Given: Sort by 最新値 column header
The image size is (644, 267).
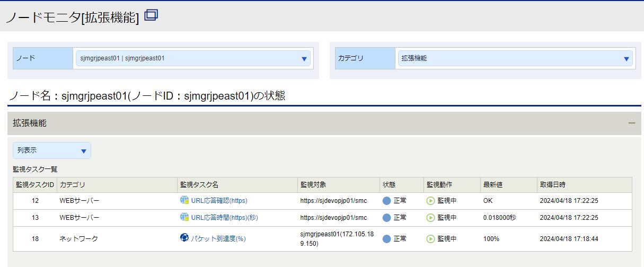Looking at the screenshot, I should coord(508,185).
